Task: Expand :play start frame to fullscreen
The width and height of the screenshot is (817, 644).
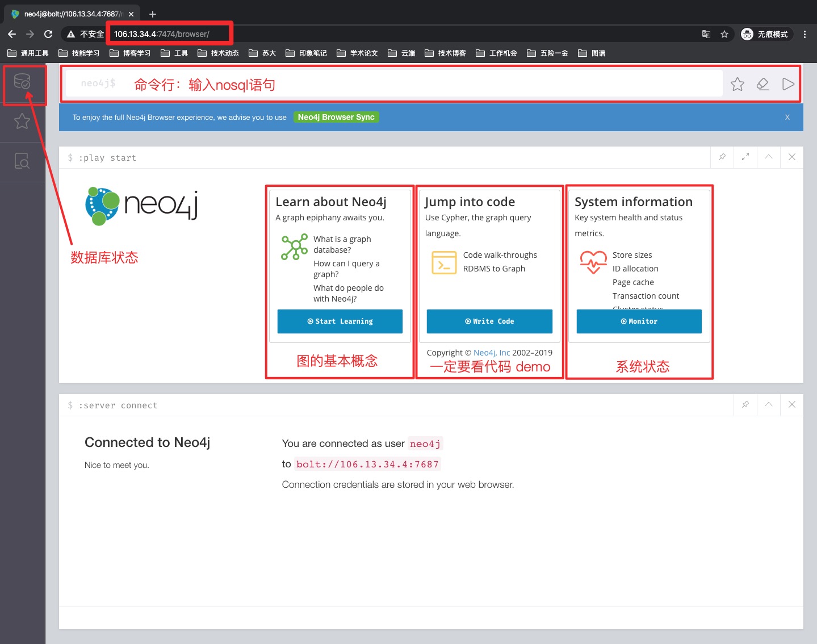Action: click(x=745, y=157)
